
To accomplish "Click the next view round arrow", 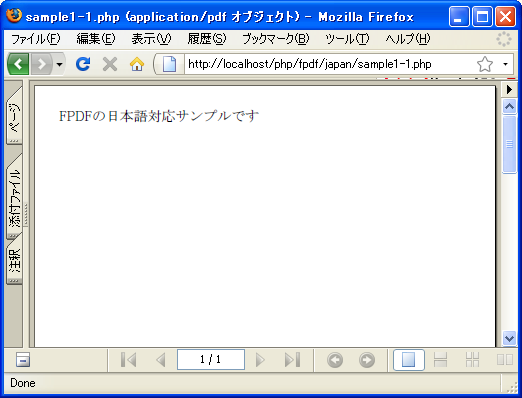I will (x=367, y=360).
